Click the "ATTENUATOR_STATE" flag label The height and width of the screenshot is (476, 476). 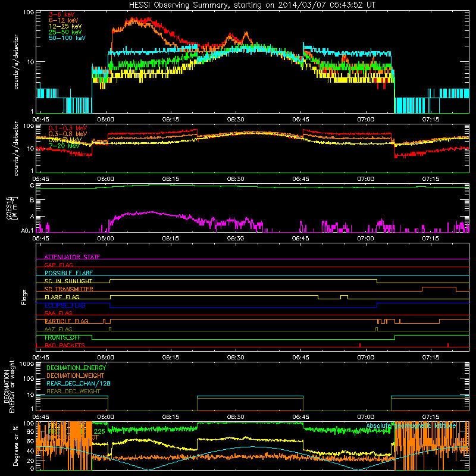pos(72,257)
